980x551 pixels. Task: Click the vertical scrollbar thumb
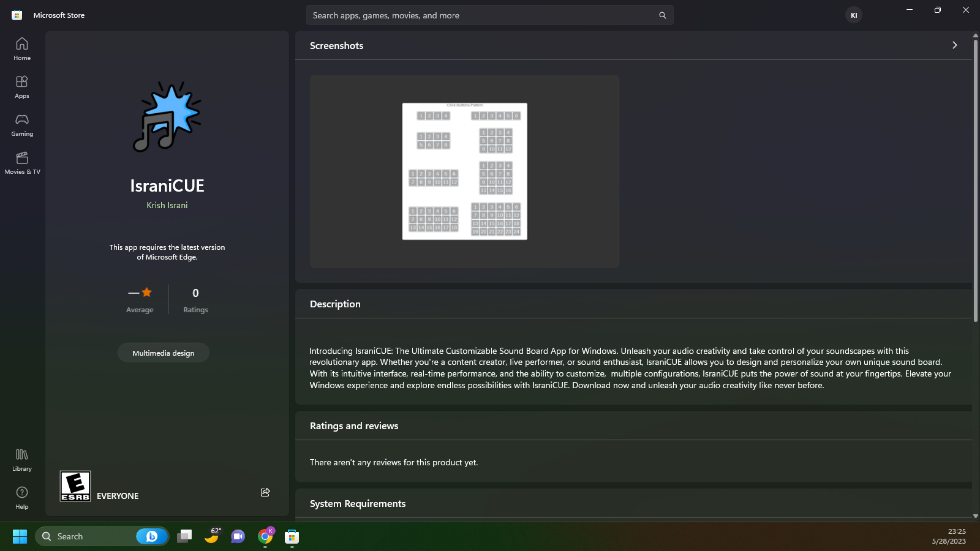975,180
